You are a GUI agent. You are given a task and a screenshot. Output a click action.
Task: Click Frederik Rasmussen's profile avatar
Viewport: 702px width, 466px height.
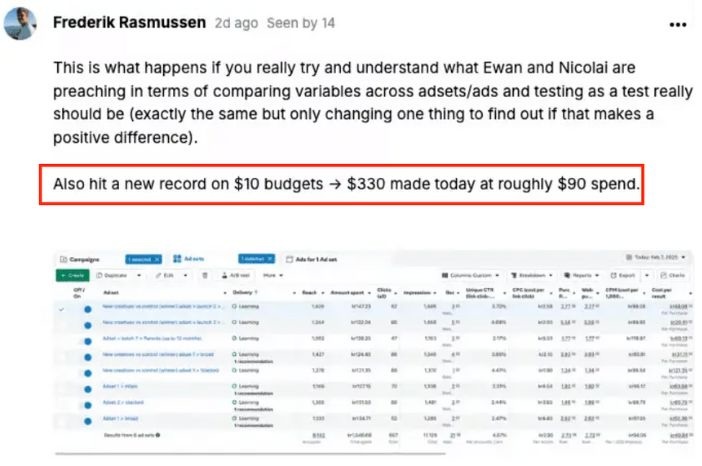(x=20, y=23)
